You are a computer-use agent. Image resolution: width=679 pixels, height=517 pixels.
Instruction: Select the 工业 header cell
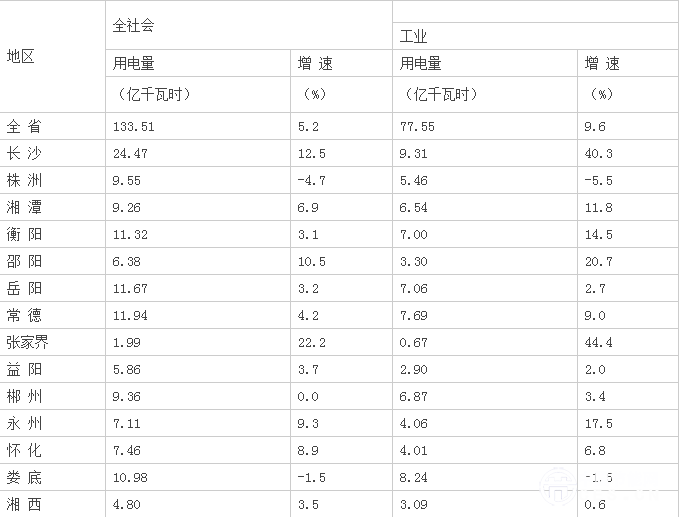point(414,37)
